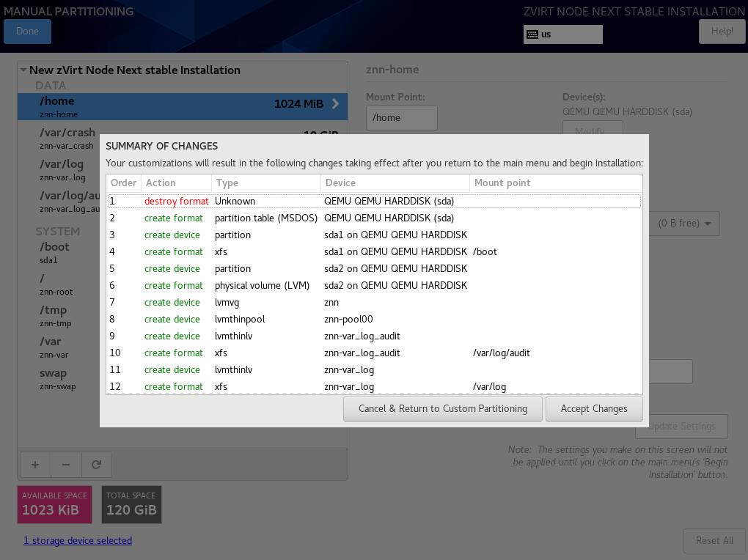Sort by the Action column header
Image resolution: width=748 pixels, height=560 pixels.
coord(176,183)
